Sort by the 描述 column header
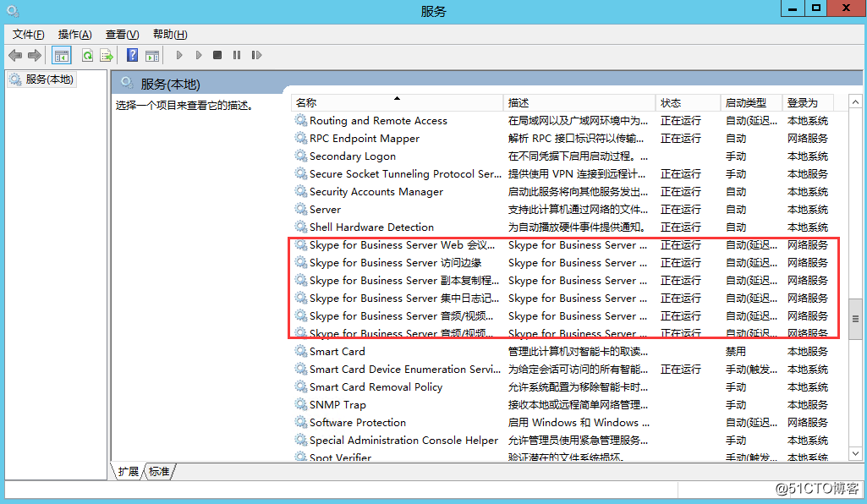The width and height of the screenshot is (867, 504). tap(579, 103)
